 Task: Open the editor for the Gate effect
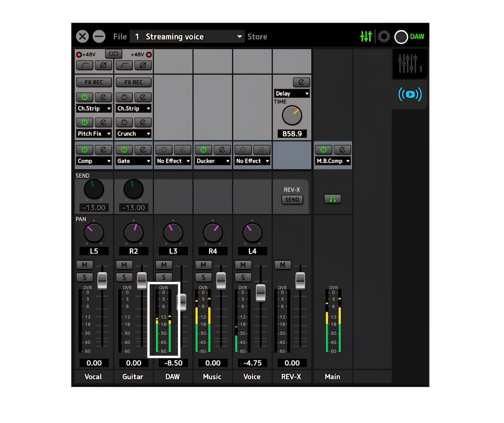point(143,150)
